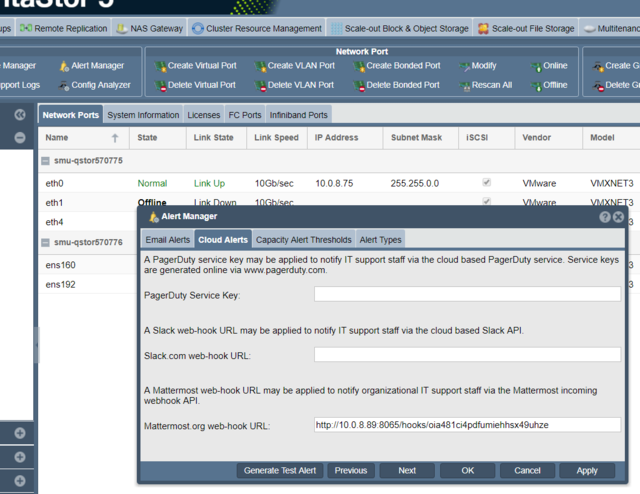Viewport: 640px width, 494px height.
Task: Select the Network Ports tab
Action: 71,115
